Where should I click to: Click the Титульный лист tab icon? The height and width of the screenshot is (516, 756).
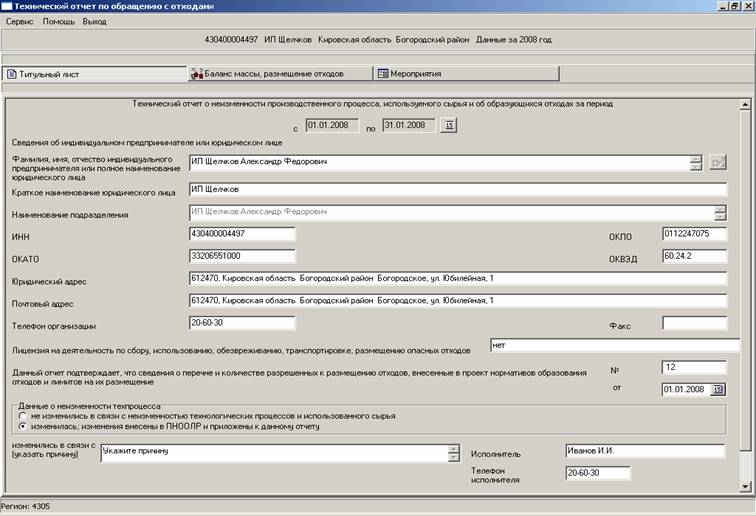[12, 74]
